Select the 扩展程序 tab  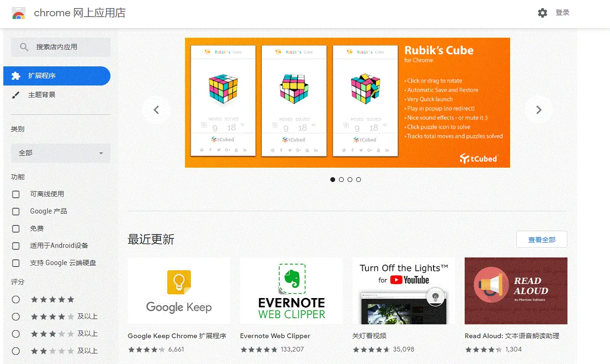(57, 75)
